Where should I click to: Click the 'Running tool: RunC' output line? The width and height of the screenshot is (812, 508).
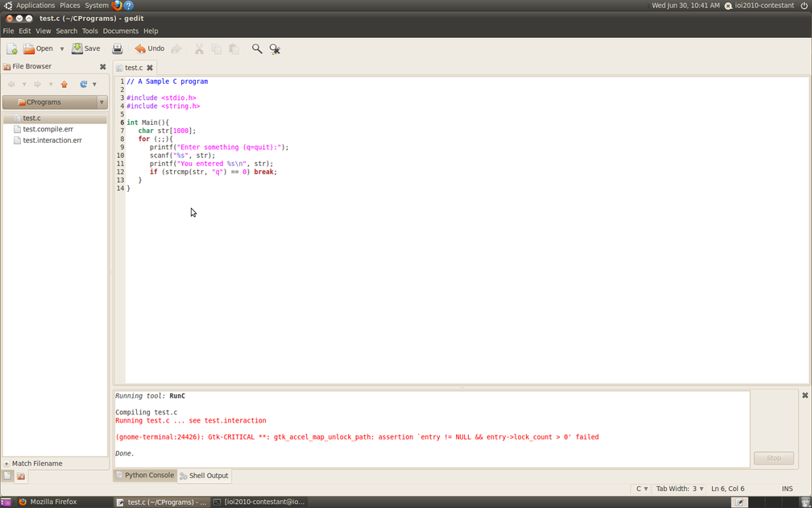click(x=150, y=396)
